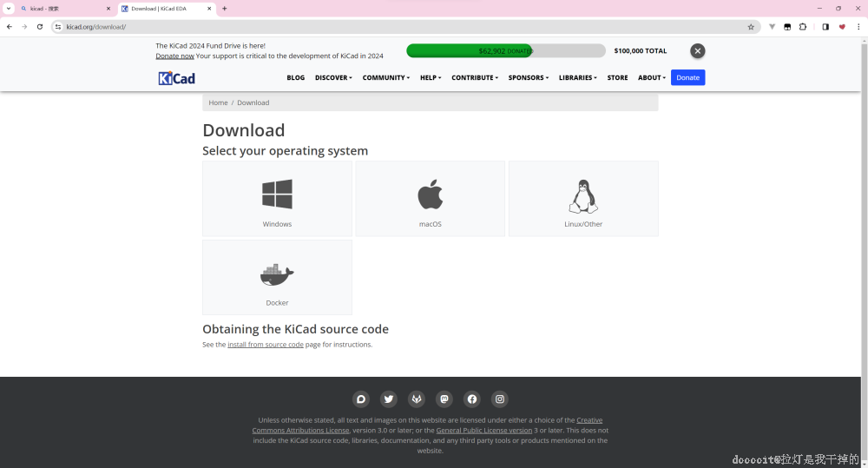Follow the Donate now link
Image resolution: width=868 pixels, height=468 pixels.
pyautogui.click(x=175, y=56)
